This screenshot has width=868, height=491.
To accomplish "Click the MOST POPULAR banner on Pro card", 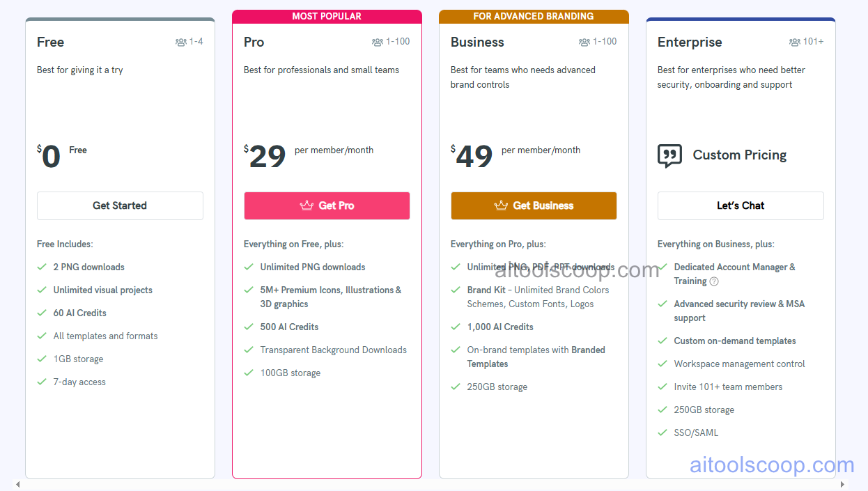I will click(327, 15).
